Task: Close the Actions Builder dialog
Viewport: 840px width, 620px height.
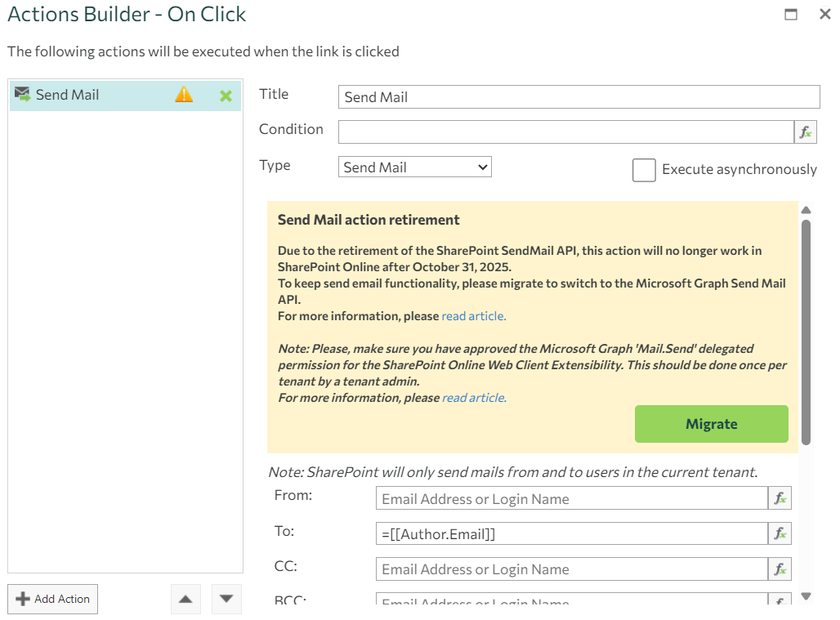Action: tap(825, 14)
